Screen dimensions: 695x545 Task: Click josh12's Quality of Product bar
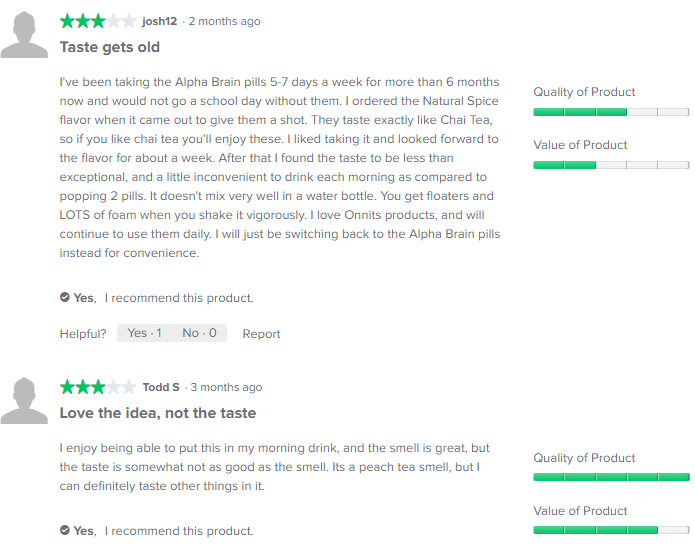click(611, 112)
